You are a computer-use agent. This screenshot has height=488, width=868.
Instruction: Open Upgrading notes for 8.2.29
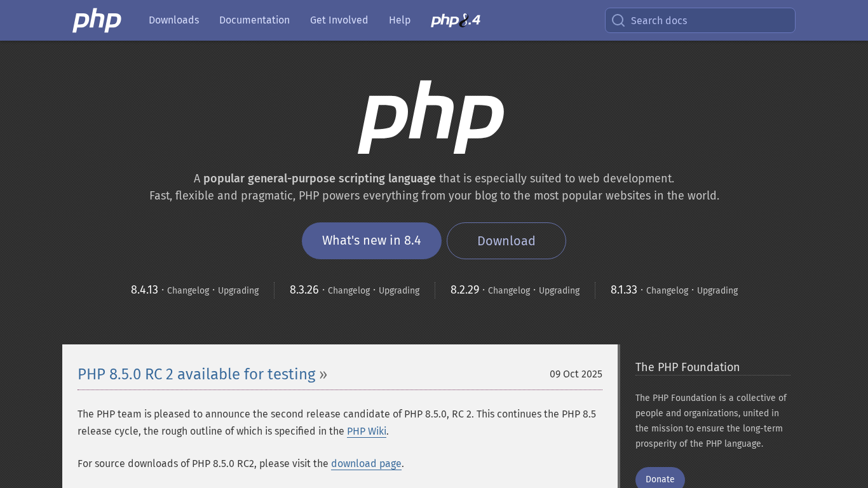tap(559, 290)
